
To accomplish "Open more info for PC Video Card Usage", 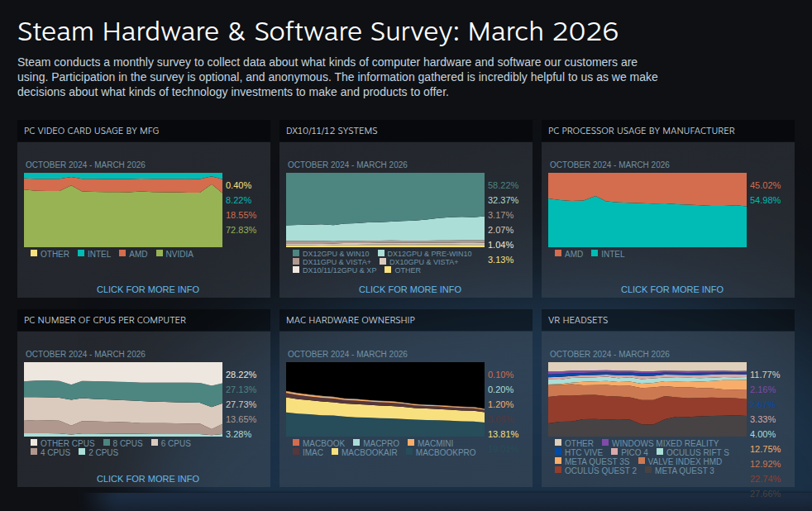I will tap(147, 289).
